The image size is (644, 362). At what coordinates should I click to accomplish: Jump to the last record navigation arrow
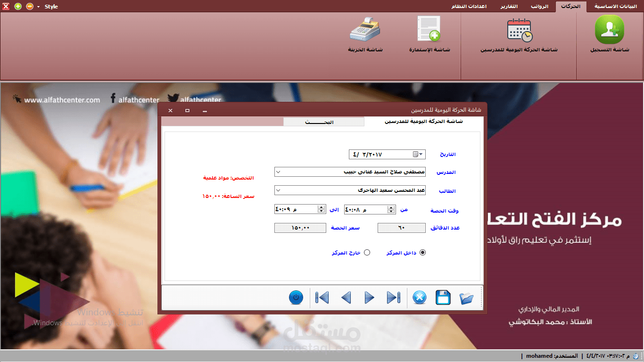pos(393,297)
